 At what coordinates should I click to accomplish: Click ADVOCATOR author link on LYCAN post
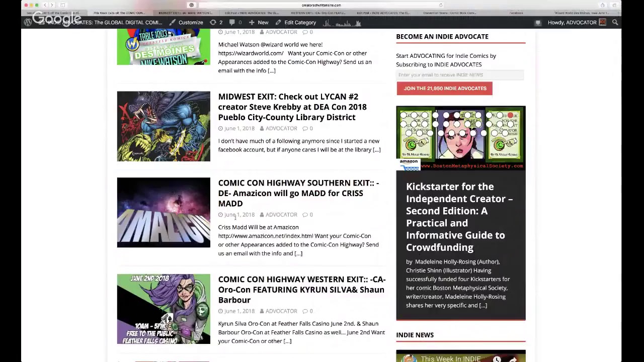pos(281,129)
